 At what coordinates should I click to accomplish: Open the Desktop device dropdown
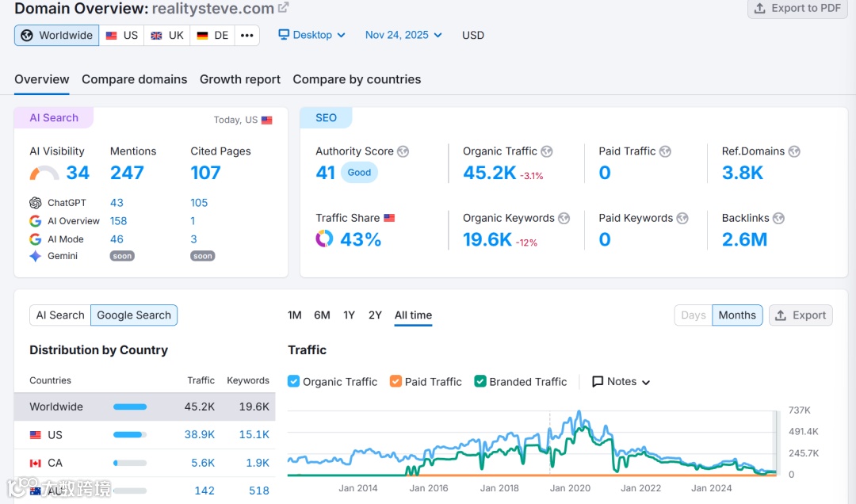tap(311, 35)
